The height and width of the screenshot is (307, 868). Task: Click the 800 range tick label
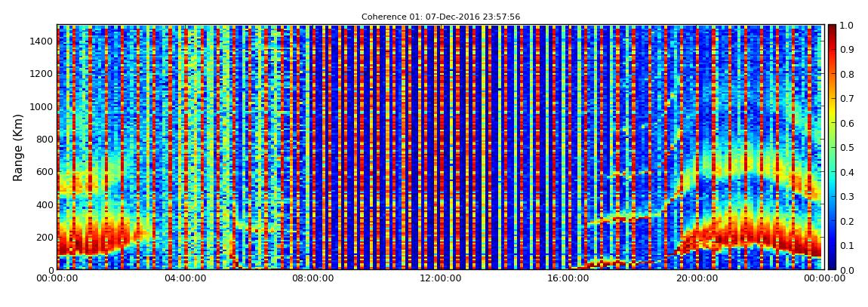45,139
